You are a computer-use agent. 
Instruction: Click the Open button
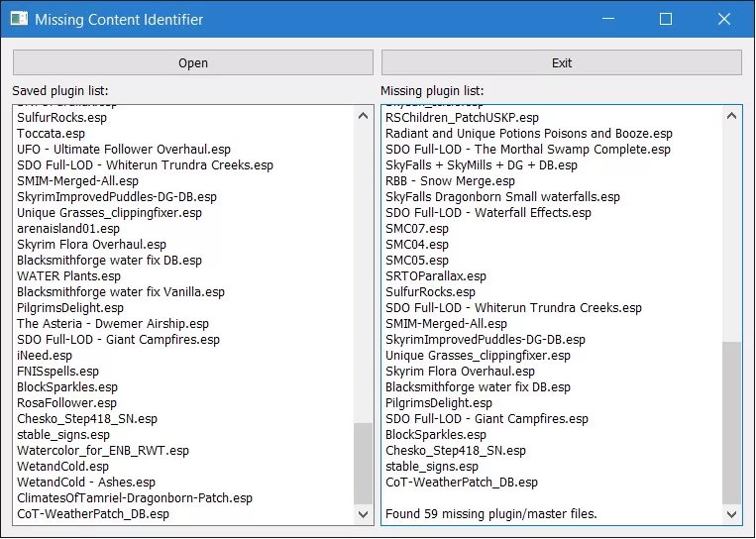[193, 62]
